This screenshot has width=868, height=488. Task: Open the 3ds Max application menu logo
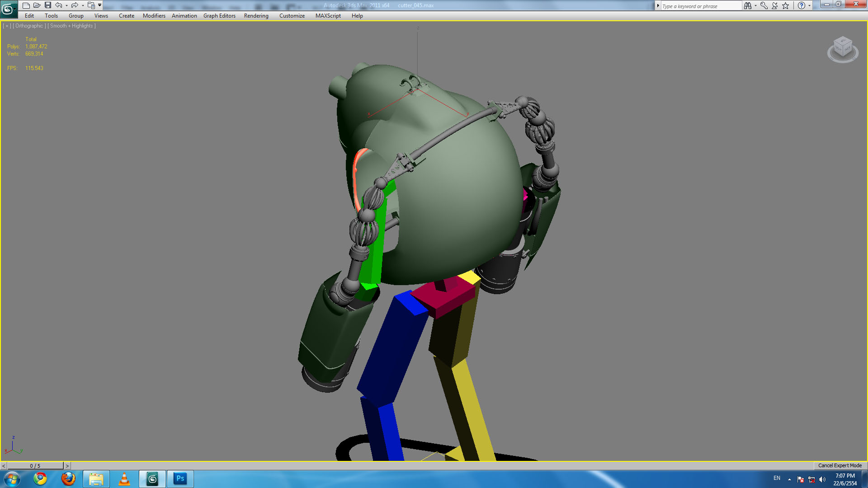click(x=9, y=9)
